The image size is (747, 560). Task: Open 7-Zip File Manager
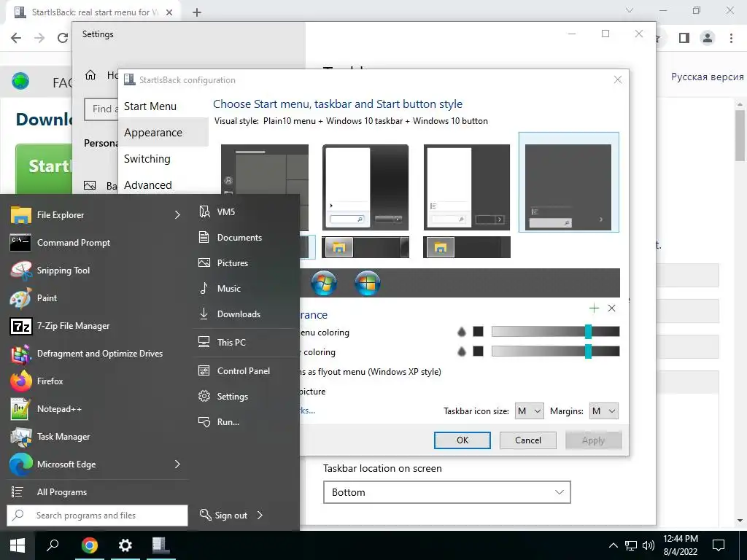[96, 326]
